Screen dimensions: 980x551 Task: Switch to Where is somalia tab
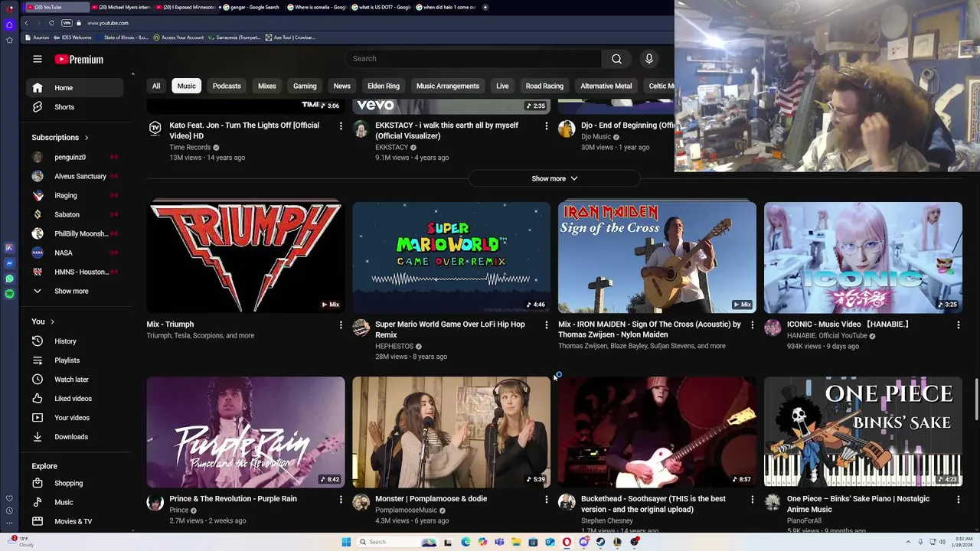(x=317, y=7)
